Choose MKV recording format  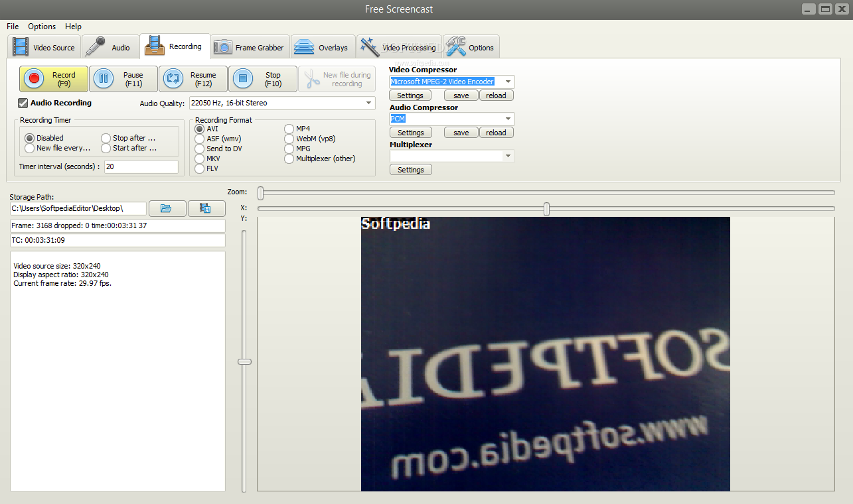(x=200, y=158)
